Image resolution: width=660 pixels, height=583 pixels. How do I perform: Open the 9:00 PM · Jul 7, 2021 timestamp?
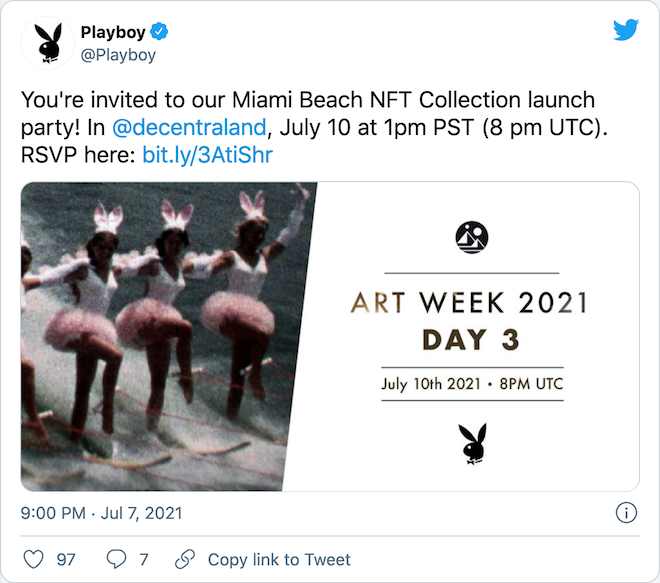pos(101,513)
